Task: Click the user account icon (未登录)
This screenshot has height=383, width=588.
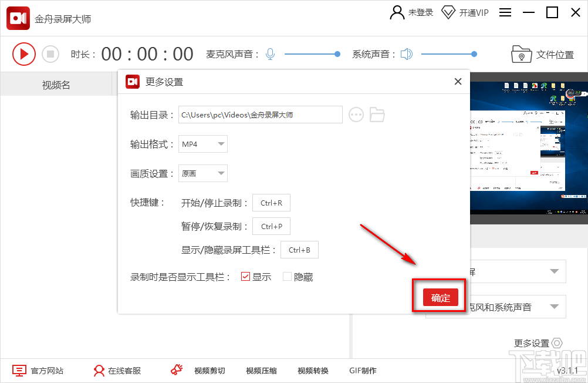Action: 397,12
